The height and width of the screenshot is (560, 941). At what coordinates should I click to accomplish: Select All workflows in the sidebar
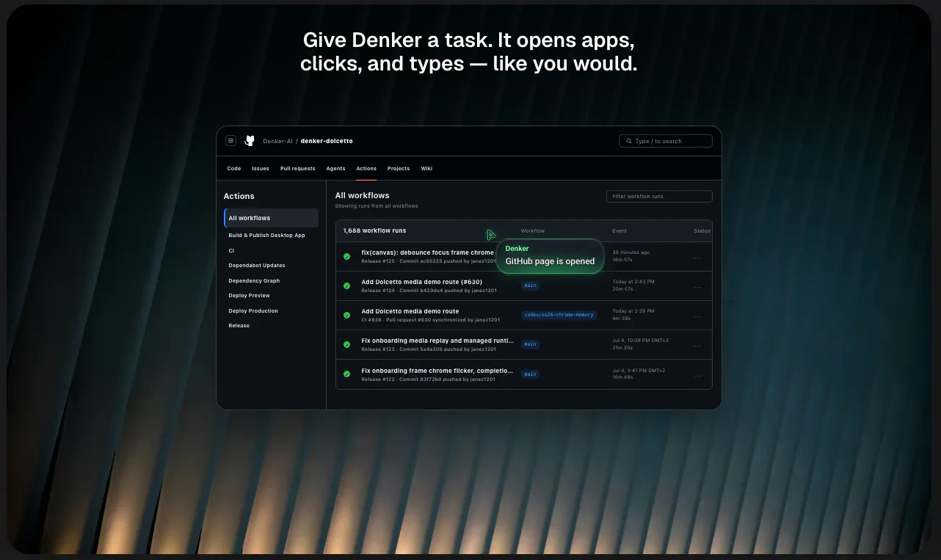(271, 218)
